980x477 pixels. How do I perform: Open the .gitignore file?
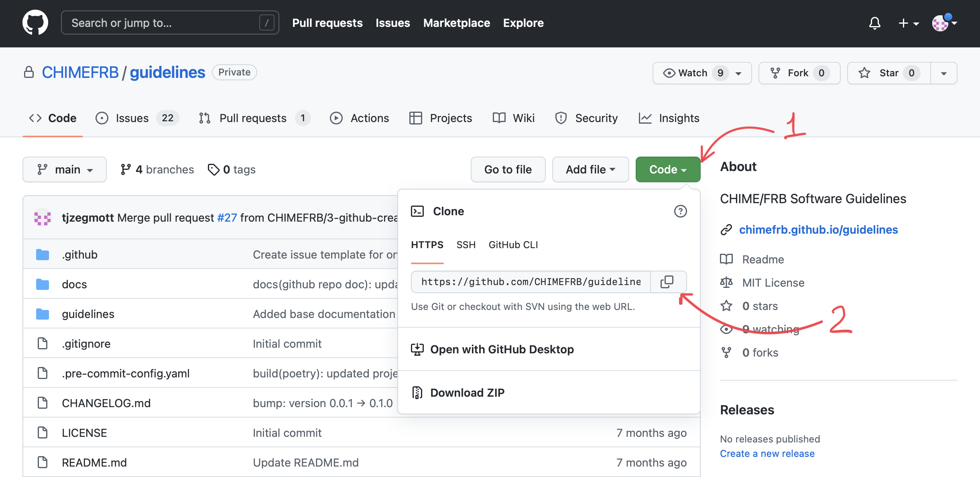[x=86, y=344]
